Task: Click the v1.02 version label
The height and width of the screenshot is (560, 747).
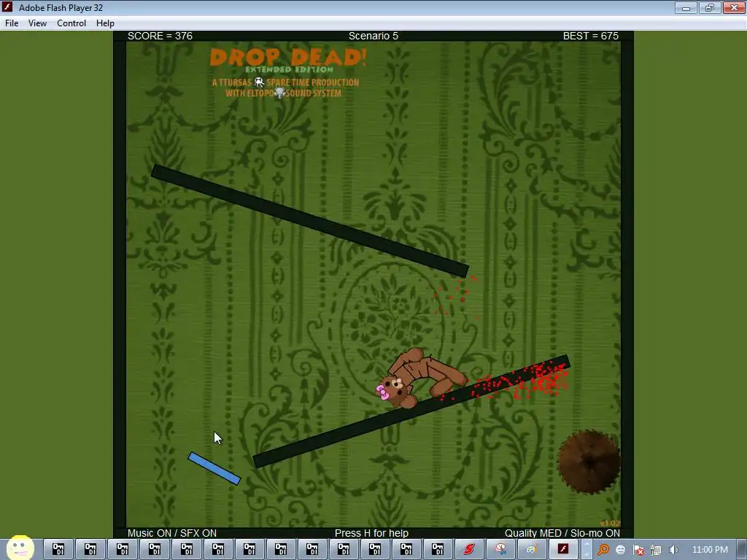Action: 610,523
